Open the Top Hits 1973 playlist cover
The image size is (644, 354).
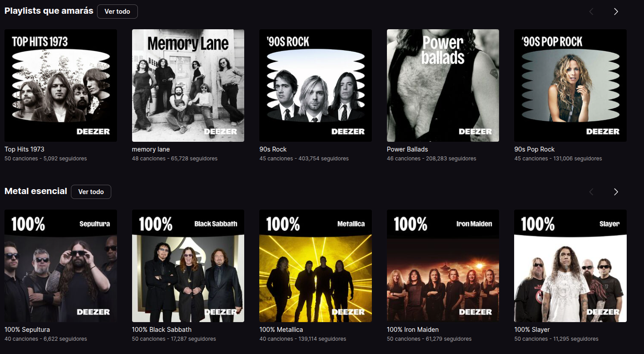point(61,86)
